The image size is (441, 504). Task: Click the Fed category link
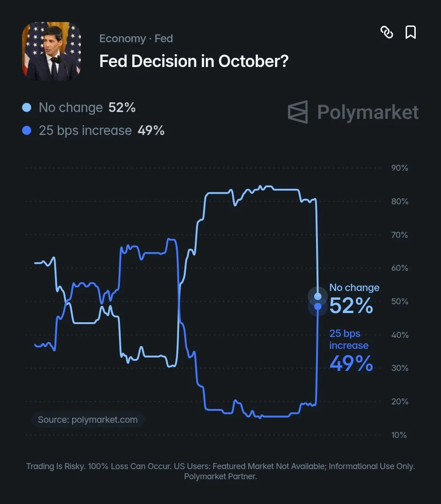point(164,39)
